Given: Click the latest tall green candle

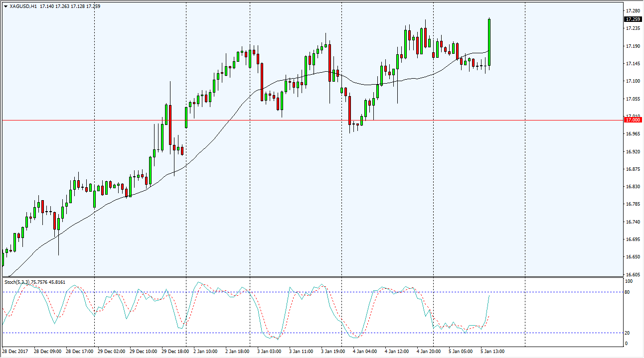Looking at the screenshot, I should [489, 42].
